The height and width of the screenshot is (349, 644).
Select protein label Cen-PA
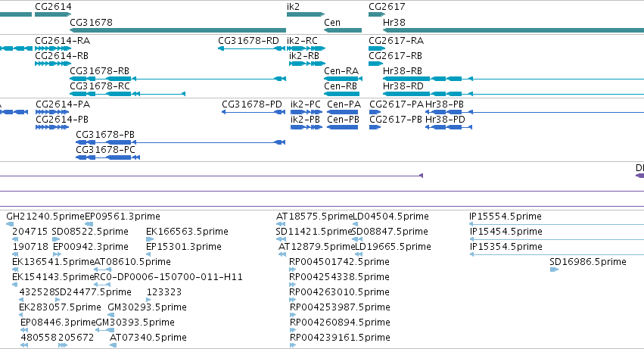(344, 104)
